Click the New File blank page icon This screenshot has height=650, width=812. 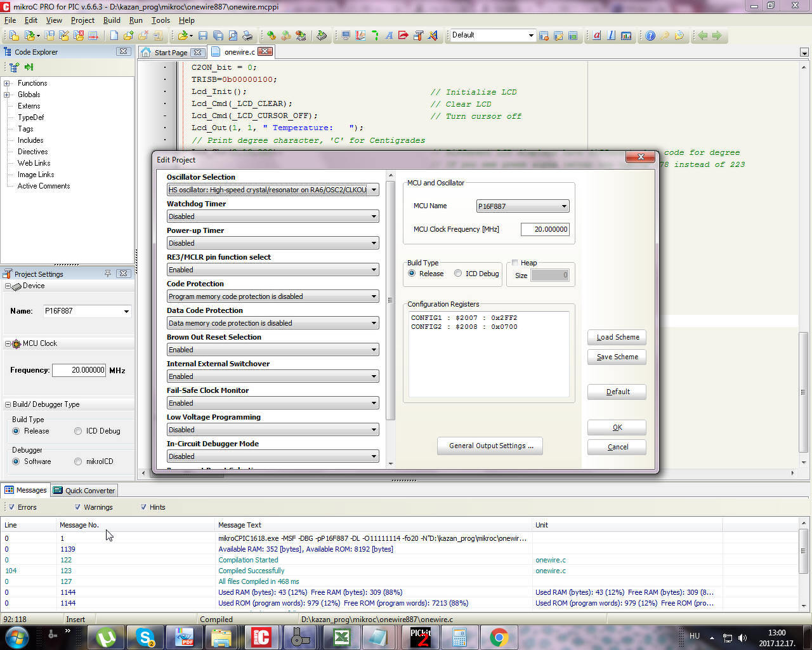pyautogui.click(x=114, y=36)
